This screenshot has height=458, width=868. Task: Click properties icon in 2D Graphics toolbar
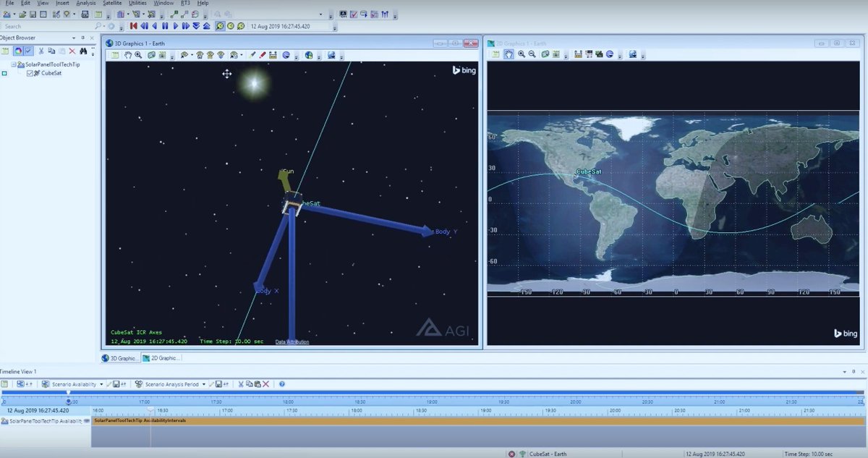(x=496, y=54)
